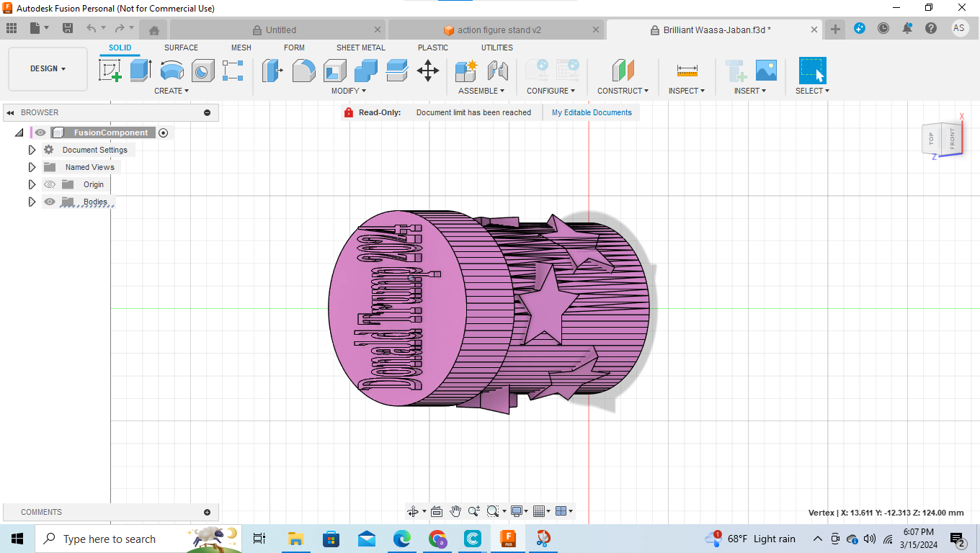
Task: Click the Fit zoom window icon
Action: (493, 511)
